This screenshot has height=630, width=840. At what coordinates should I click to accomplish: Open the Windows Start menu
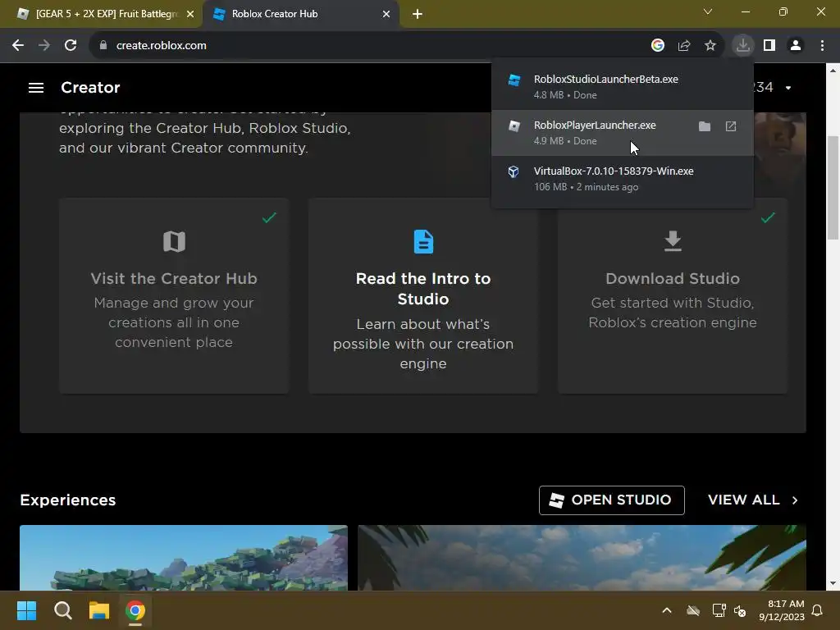click(x=26, y=610)
